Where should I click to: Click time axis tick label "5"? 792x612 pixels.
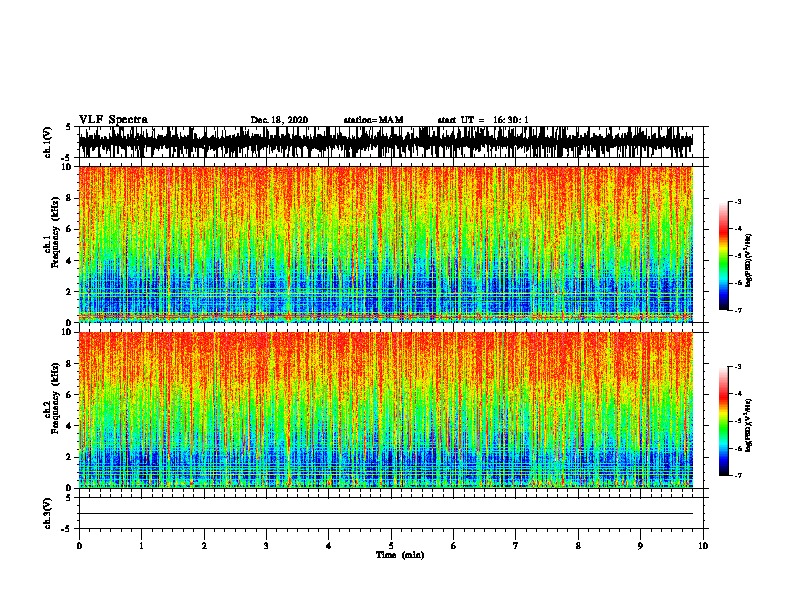point(391,546)
